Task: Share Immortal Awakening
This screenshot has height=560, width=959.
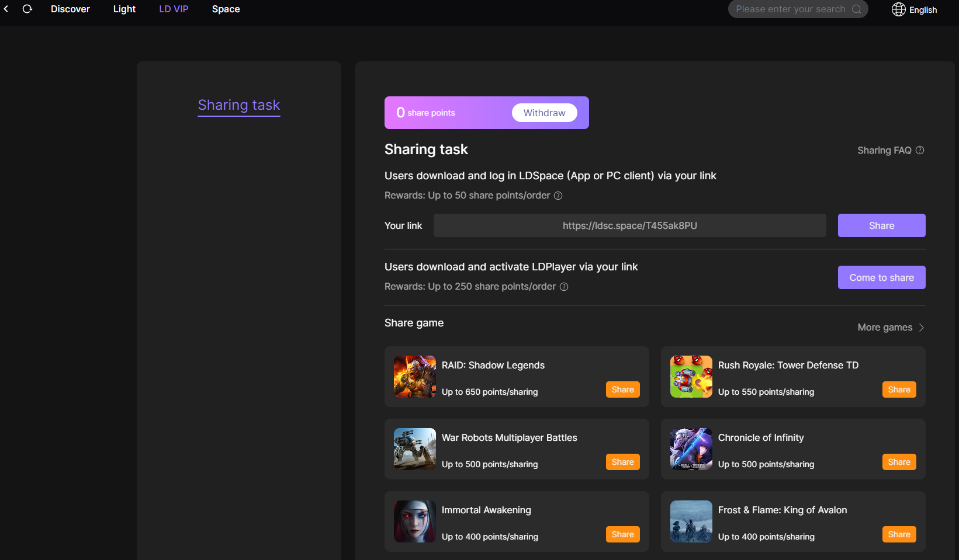Action: (623, 534)
